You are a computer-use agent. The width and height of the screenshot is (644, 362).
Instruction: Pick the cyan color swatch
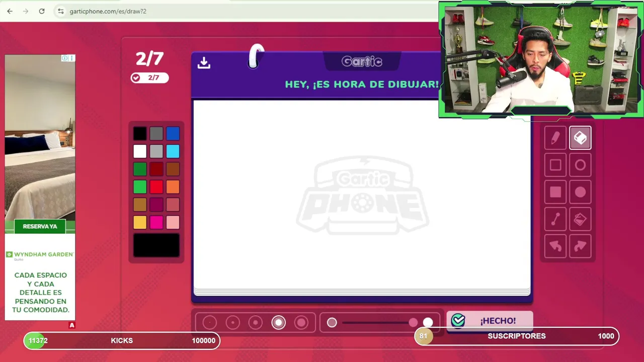tap(173, 151)
